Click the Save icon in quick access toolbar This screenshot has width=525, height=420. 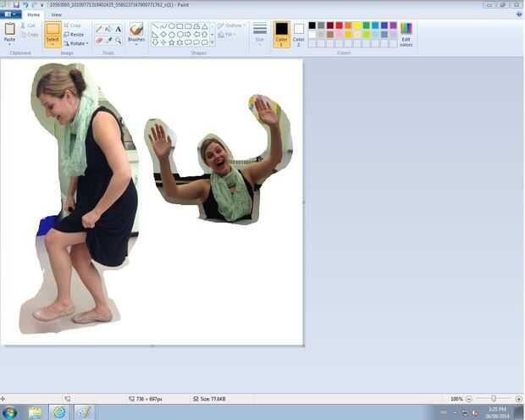(16, 5)
